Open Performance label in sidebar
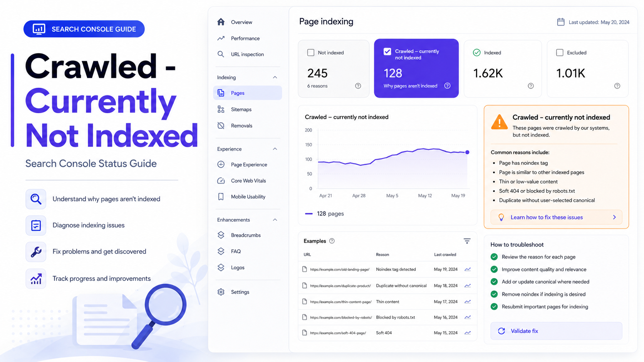The width and height of the screenshot is (644, 362). click(x=245, y=38)
